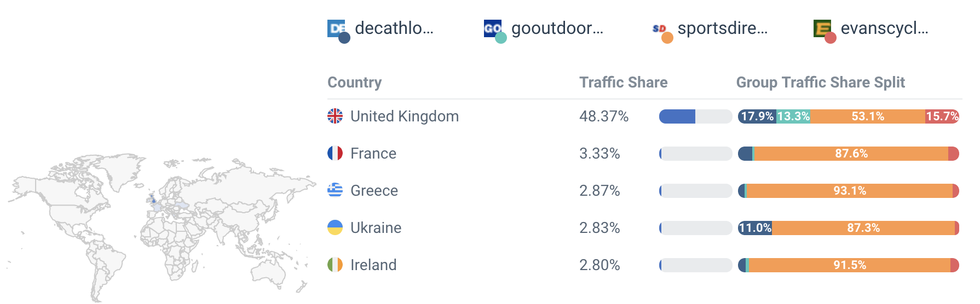Screen dimensions: 980x304
Task: Click the Group Traffic Share Split header
Action: pyautogui.click(x=820, y=83)
